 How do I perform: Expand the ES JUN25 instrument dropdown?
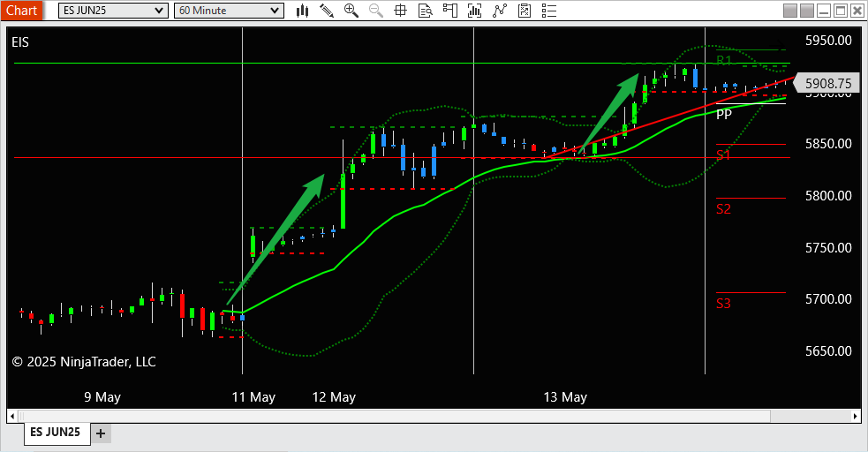(113, 11)
